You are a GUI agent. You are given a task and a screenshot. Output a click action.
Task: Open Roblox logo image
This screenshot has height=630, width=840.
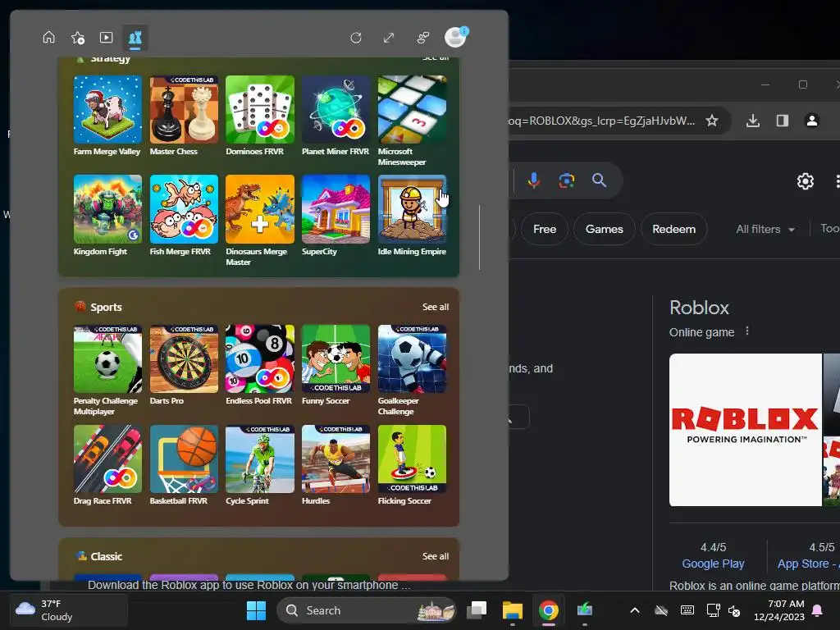point(745,430)
